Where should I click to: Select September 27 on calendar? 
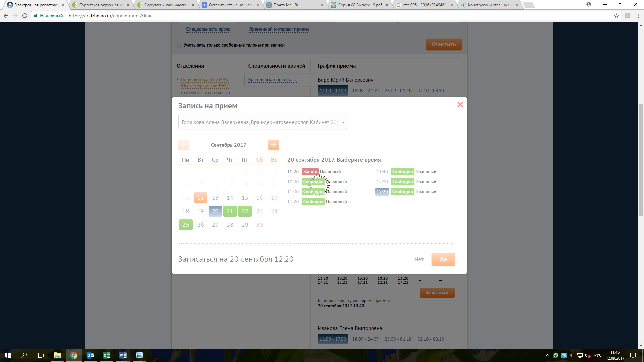coord(215,224)
